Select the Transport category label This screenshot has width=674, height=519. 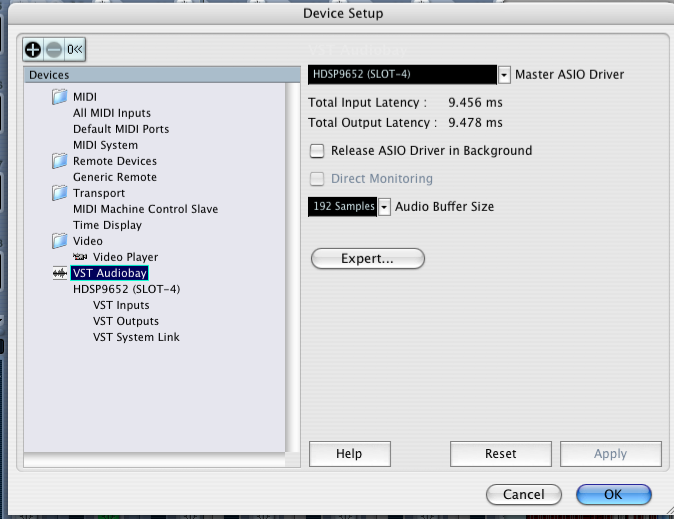pyautogui.click(x=99, y=193)
